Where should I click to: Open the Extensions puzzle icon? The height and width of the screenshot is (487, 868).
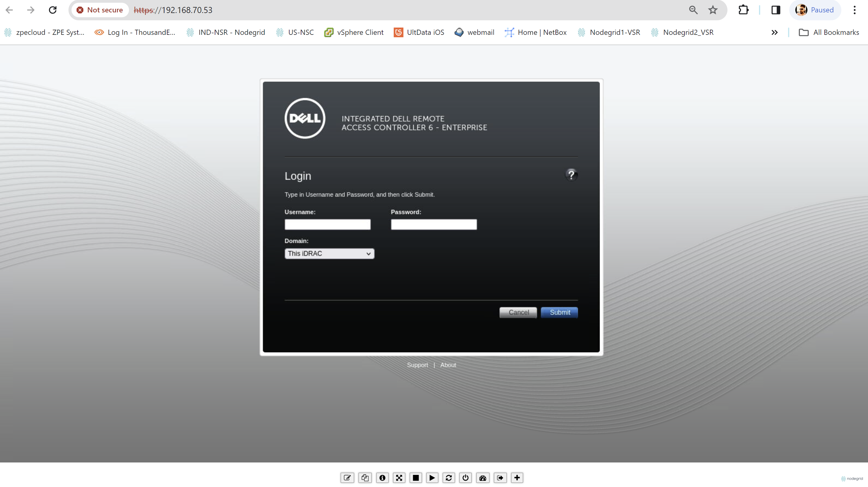(743, 10)
